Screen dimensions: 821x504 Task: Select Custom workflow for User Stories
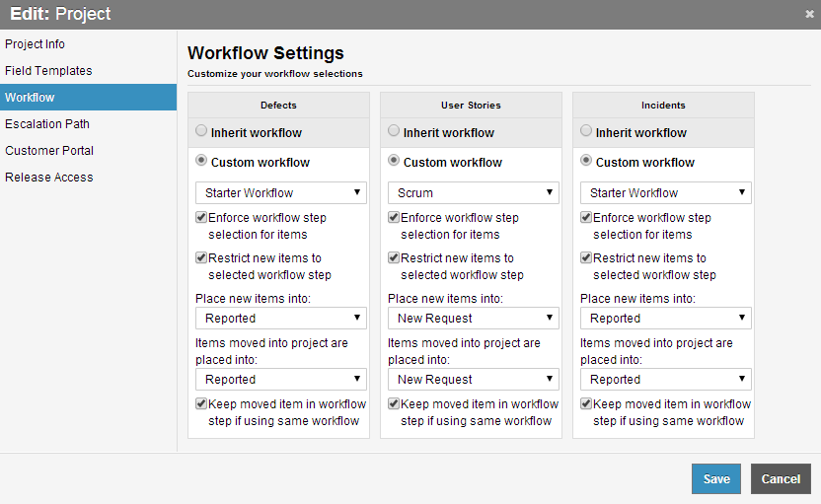395,161
